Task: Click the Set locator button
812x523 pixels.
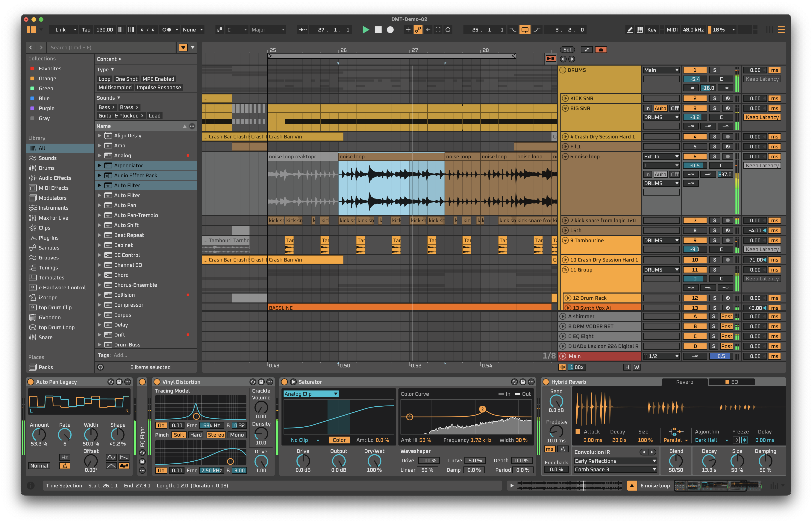Action: point(567,50)
